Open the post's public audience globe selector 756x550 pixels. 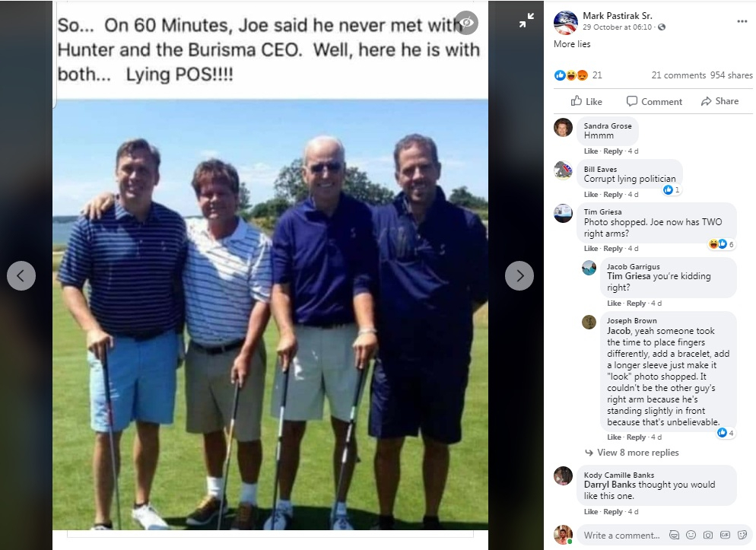point(662,27)
